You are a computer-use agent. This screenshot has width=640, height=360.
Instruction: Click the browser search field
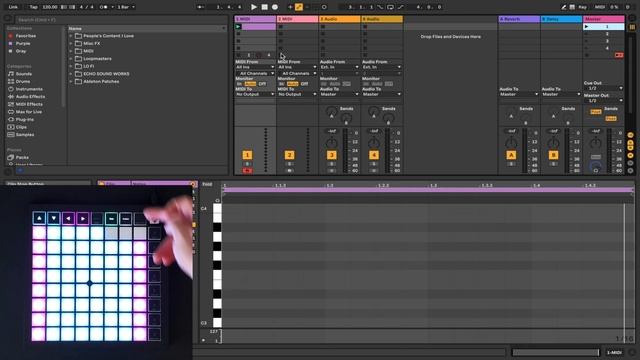pos(121,20)
